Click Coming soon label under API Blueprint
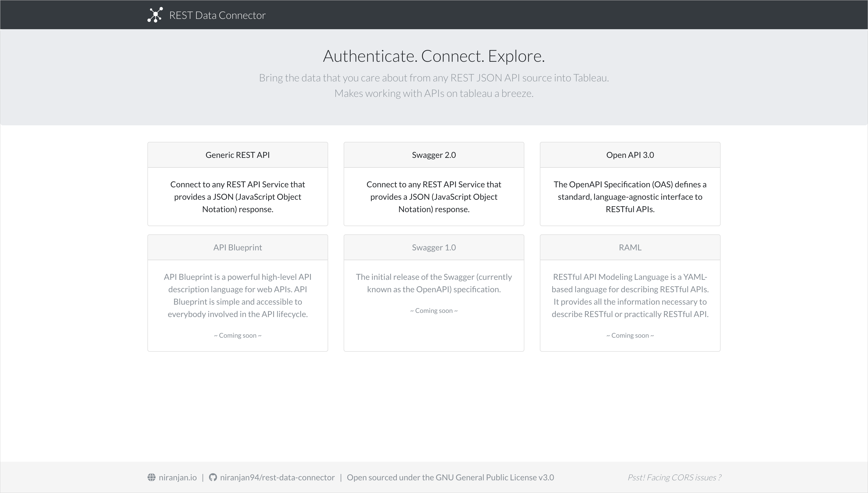The image size is (868, 493). 238,336
